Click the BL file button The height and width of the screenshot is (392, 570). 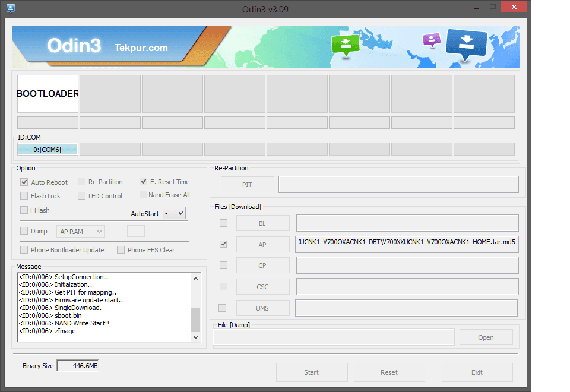(x=263, y=223)
